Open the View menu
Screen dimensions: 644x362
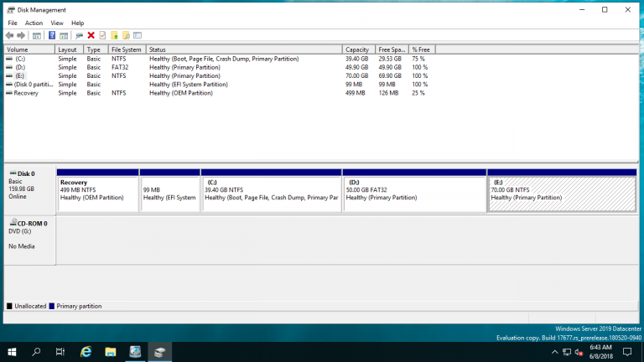click(x=57, y=23)
